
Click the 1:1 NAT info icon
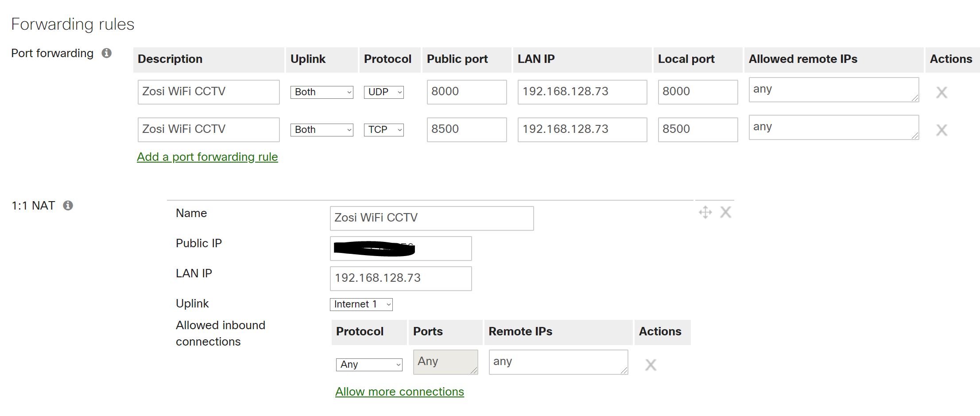(x=68, y=206)
